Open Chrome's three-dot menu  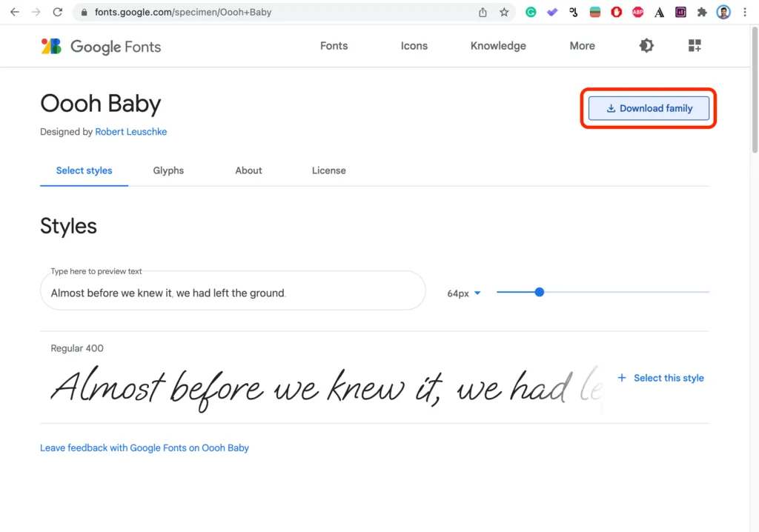[x=744, y=12]
